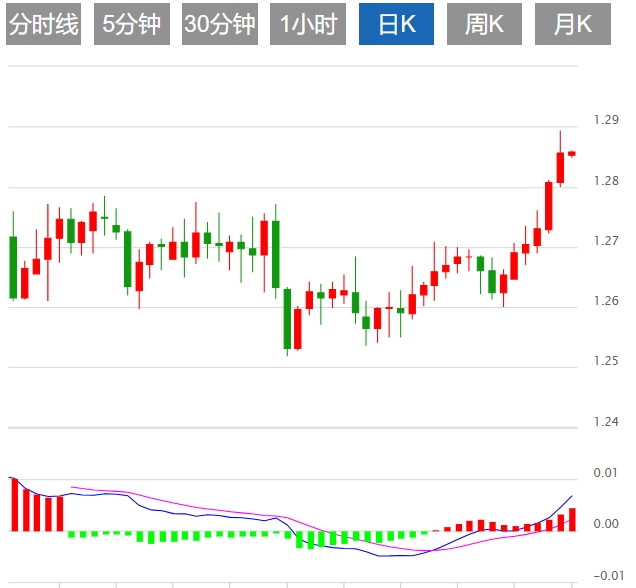
Task: Open the 1小时 chart tab
Action: coord(308,24)
